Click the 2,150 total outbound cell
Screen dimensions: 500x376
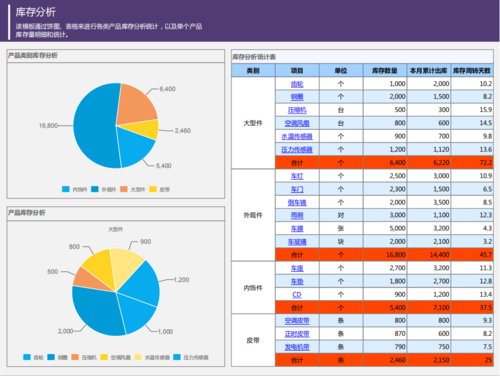[x=429, y=360]
